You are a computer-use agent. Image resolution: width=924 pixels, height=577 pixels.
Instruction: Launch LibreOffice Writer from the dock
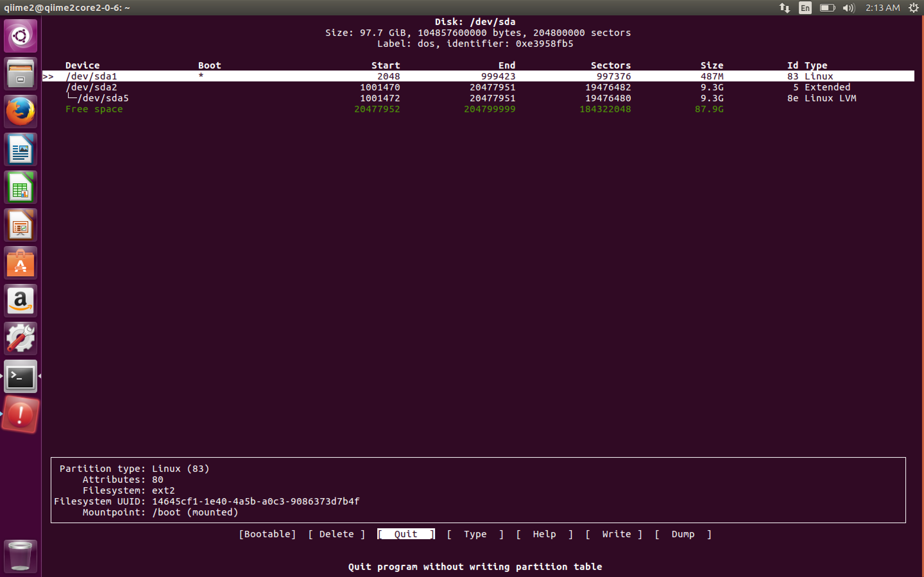(x=21, y=149)
